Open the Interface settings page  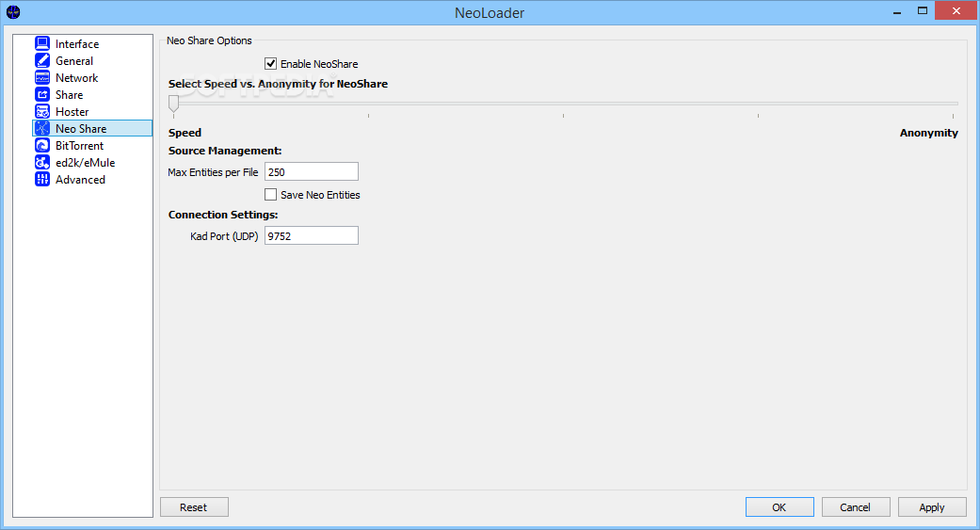click(x=77, y=43)
